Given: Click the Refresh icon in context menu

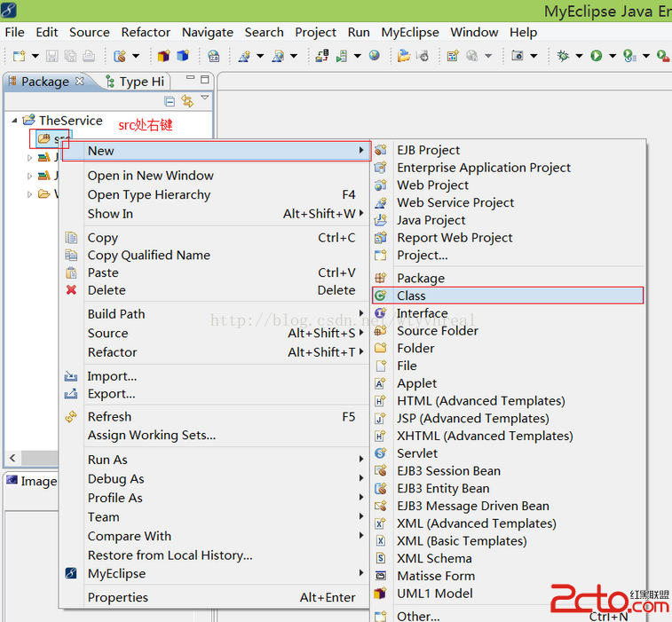Looking at the screenshot, I should (71, 416).
